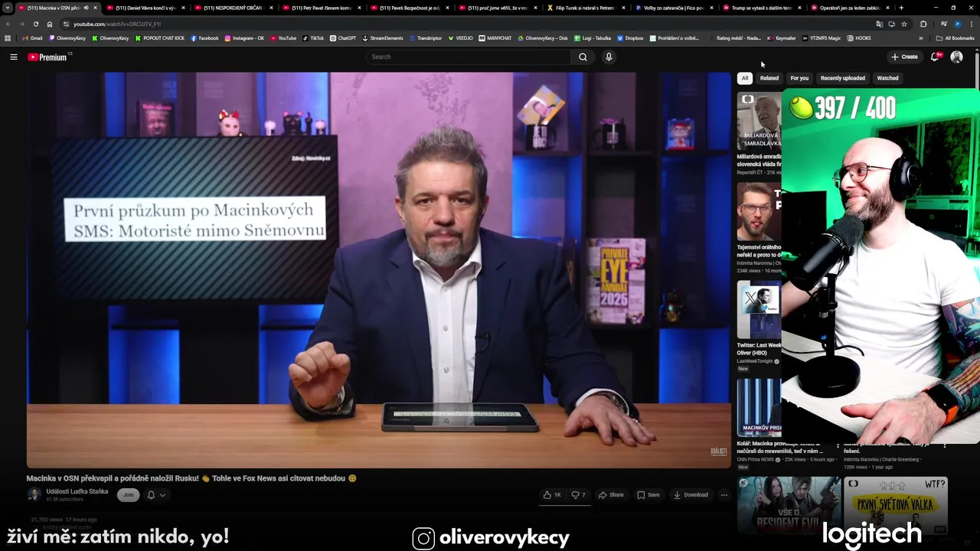This screenshot has width=980, height=551.
Task: Open the Last Week Tonight Twitter thumbnail
Action: pyautogui.click(x=759, y=309)
